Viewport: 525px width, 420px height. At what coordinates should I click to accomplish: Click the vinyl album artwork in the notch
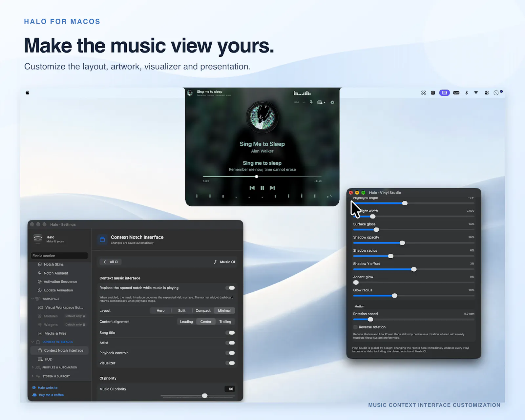click(x=262, y=117)
